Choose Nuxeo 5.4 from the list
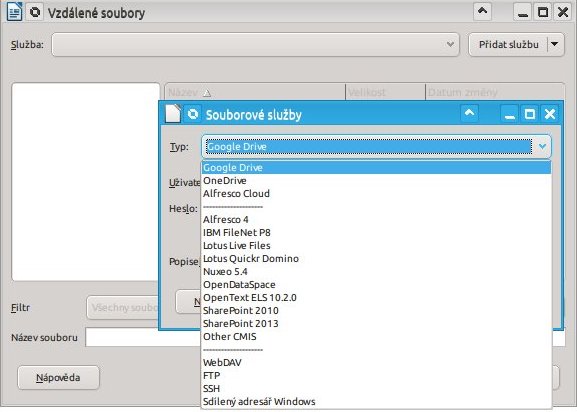The width and height of the screenshot is (577, 412). [x=376, y=271]
